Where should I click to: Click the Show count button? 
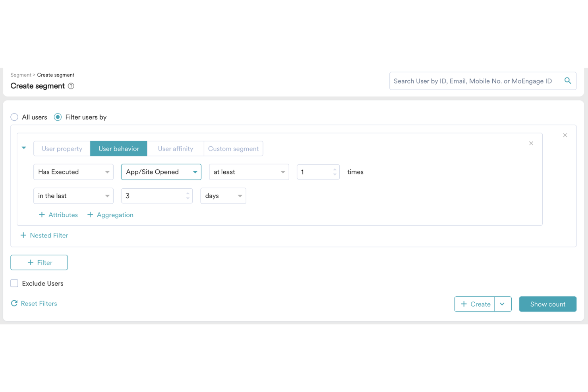(x=548, y=304)
